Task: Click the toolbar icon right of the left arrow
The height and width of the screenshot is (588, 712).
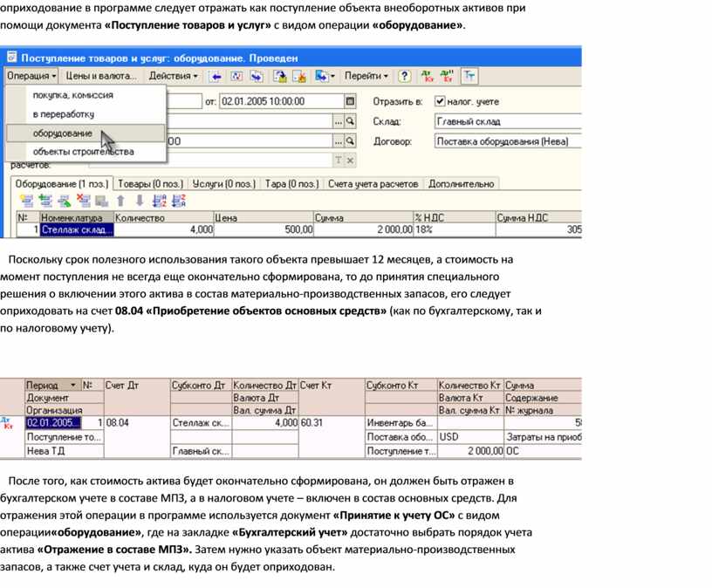Action: pyautogui.click(x=236, y=76)
